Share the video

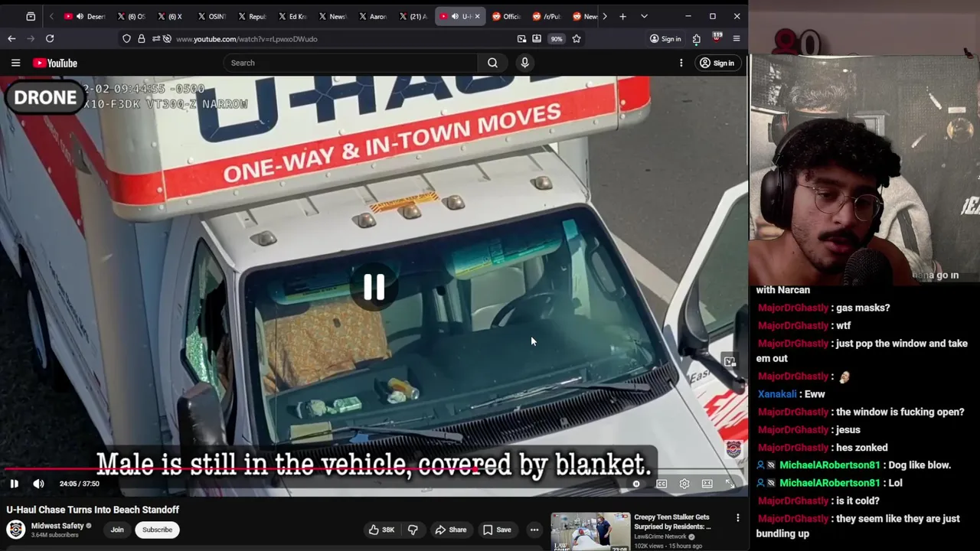point(450,530)
